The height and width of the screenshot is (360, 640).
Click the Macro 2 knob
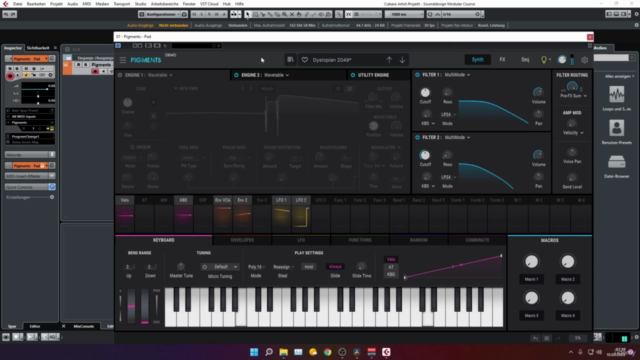567,262
